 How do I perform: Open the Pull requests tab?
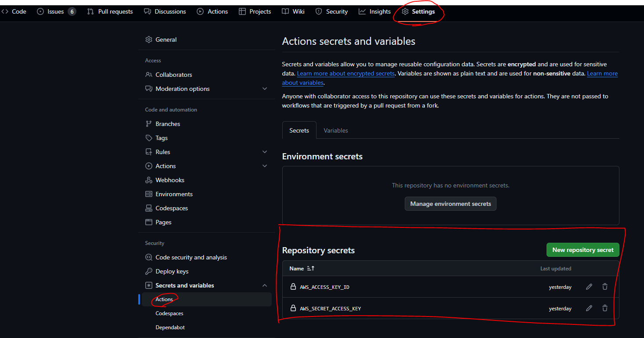[110, 11]
